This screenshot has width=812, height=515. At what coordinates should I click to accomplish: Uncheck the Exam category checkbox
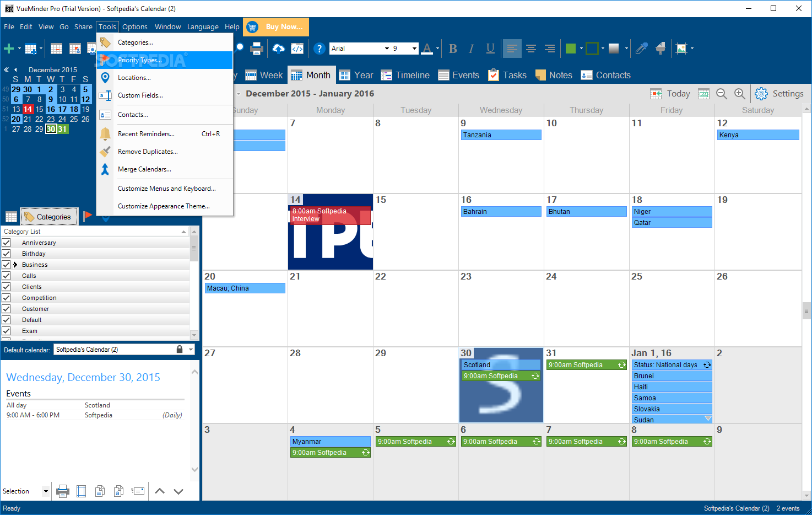coord(7,331)
